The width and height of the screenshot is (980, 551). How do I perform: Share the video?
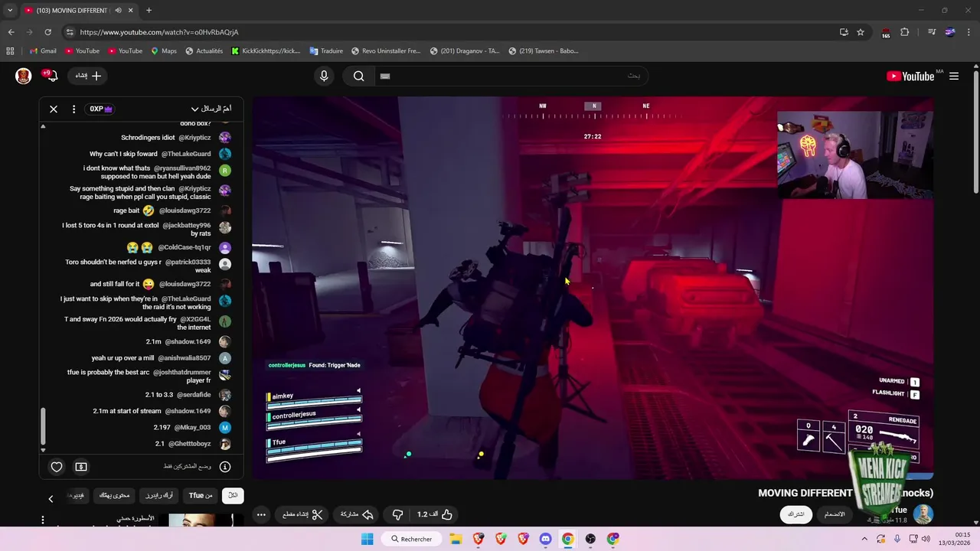[x=356, y=514]
